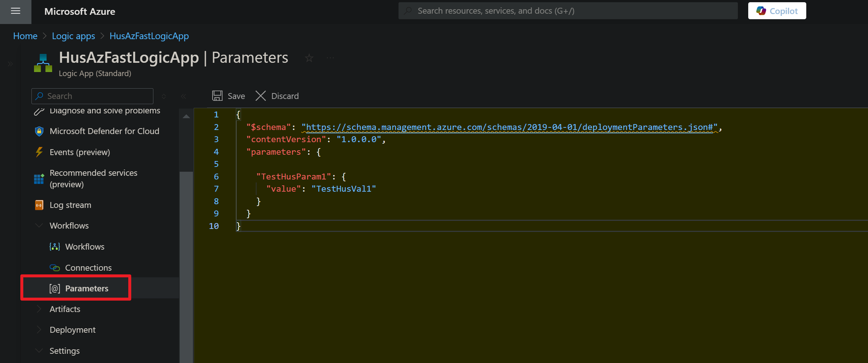This screenshot has height=363, width=868.
Task: Click the Deployment section label
Action: [73, 330]
